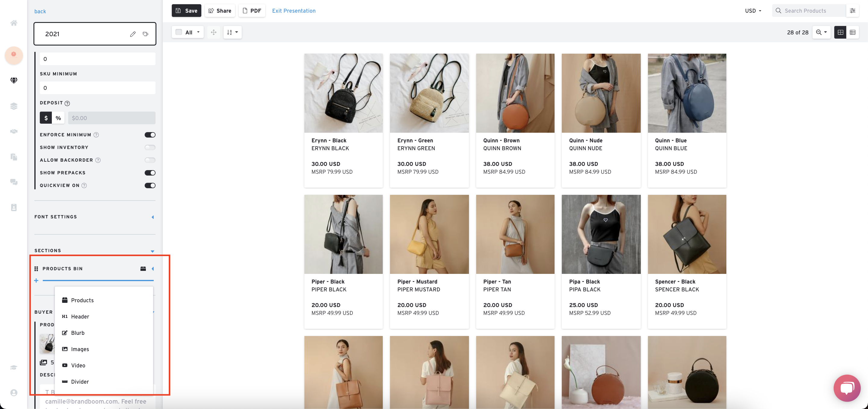Open the handshake sidebar icon
This screenshot has height=409, width=868.
pos(14,131)
